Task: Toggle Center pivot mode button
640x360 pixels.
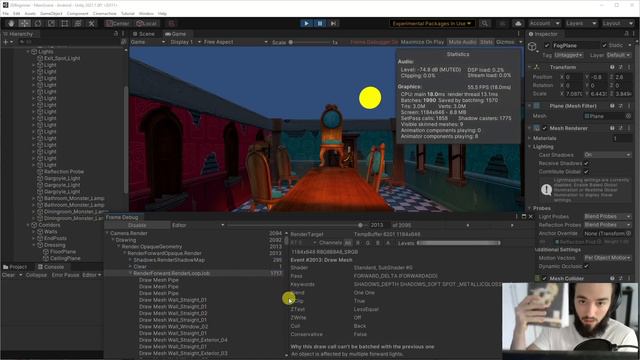Action: click(x=118, y=24)
